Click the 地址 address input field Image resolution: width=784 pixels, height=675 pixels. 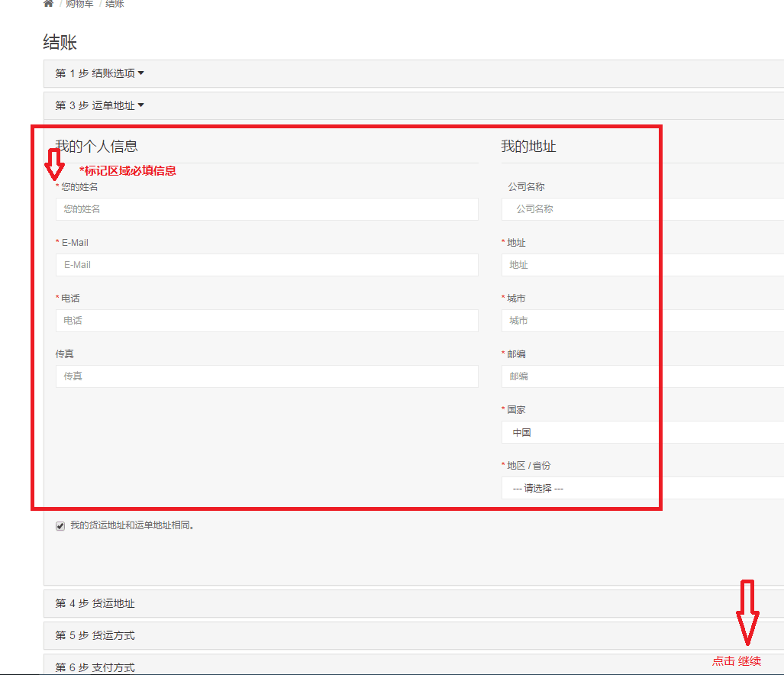[x=641, y=265]
